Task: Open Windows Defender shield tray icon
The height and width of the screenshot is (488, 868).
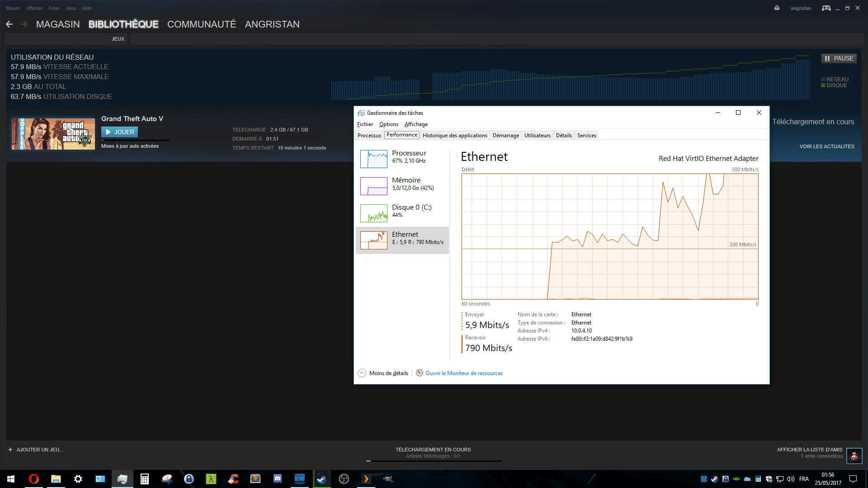Action: pyautogui.click(x=769, y=479)
